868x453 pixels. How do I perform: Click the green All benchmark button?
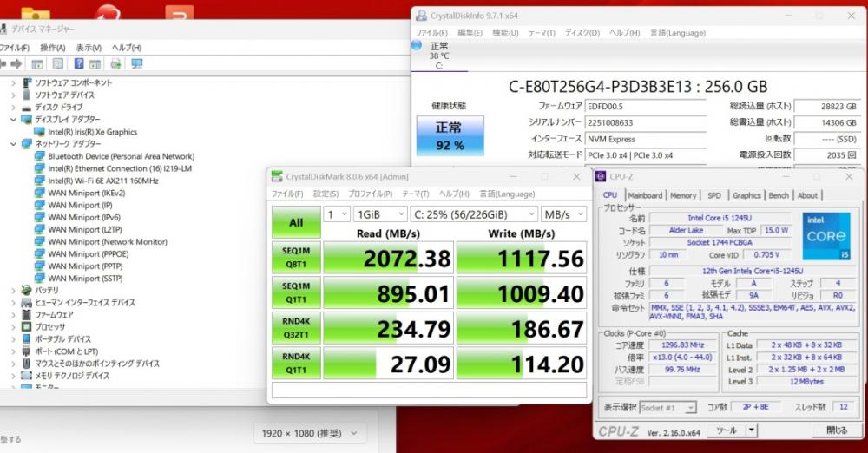pyautogui.click(x=296, y=222)
